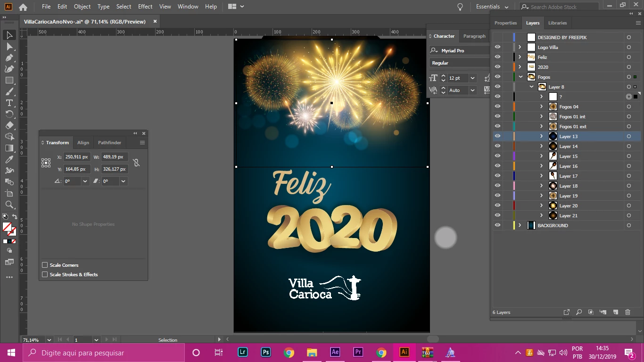
Task: Expand the Logo Villa layer
Action: pyautogui.click(x=520, y=47)
